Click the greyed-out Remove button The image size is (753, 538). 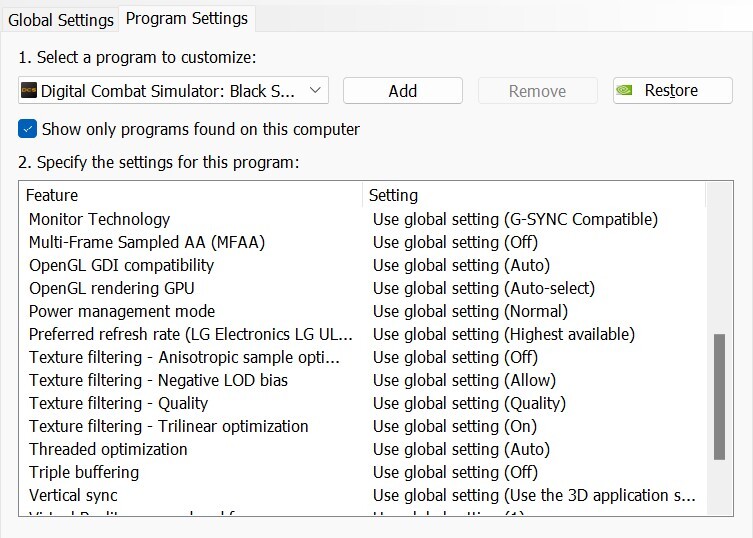[537, 90]
